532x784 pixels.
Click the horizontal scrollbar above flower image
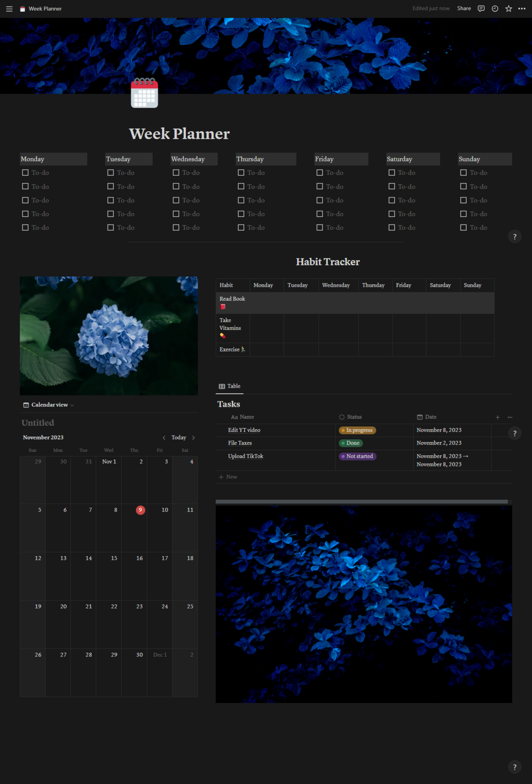point(362,501)
